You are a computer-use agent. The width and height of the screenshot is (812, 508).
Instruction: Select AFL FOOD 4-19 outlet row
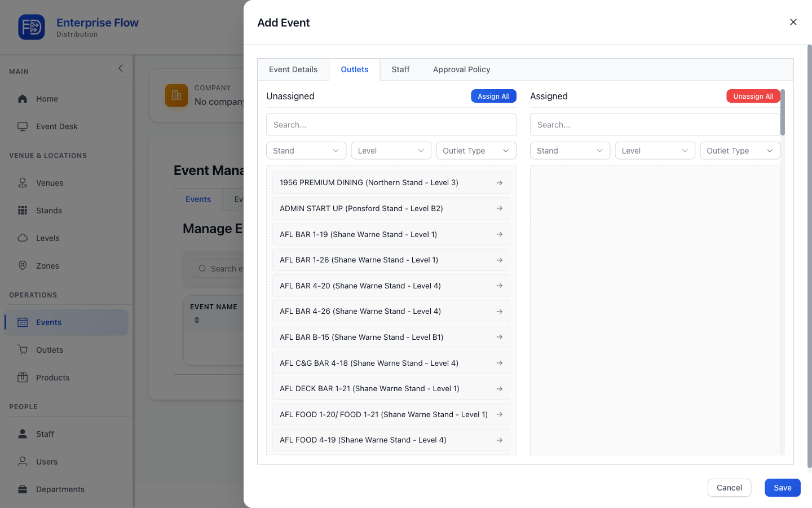pyautogui.click(x=391, y=440)
